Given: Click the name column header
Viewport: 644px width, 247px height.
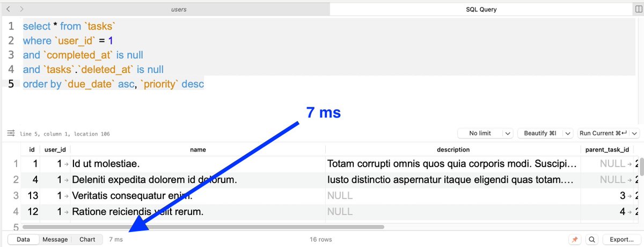Looking at the screenshot, I should [x=198, y=149].
